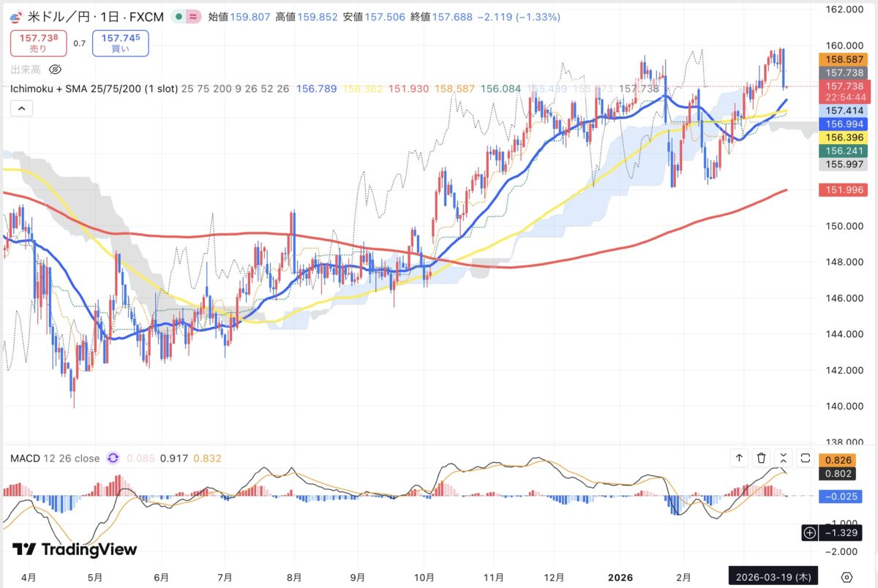Click the USD/JPY flag symbol icon
This screenshot has width=878, height=588.
pos(16,16)
